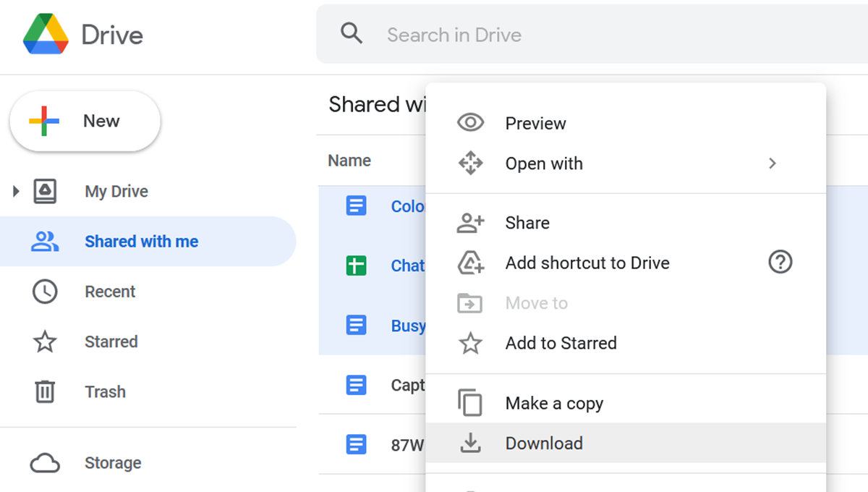Open the help question mark next to Add shortcut
Viewport: 868px width, 492px height.
(780, 263)
